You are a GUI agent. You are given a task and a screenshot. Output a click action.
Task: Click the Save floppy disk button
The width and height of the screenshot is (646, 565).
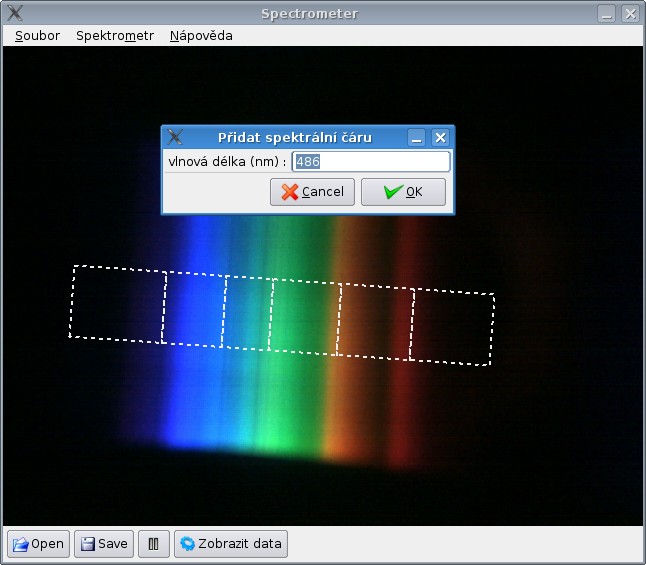pyautogui.click(x=104, y=544)
